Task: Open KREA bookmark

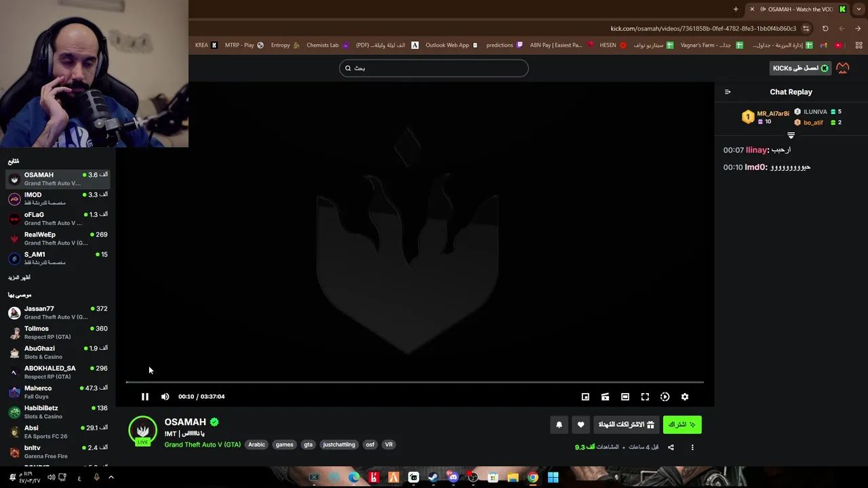Action: point(206,45)
